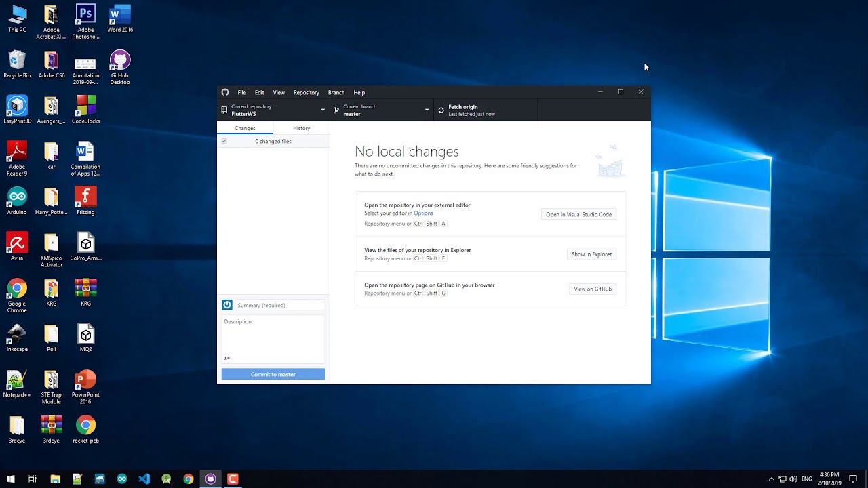Click Android Studio icon in the taskbar

[x=166, y=479]
